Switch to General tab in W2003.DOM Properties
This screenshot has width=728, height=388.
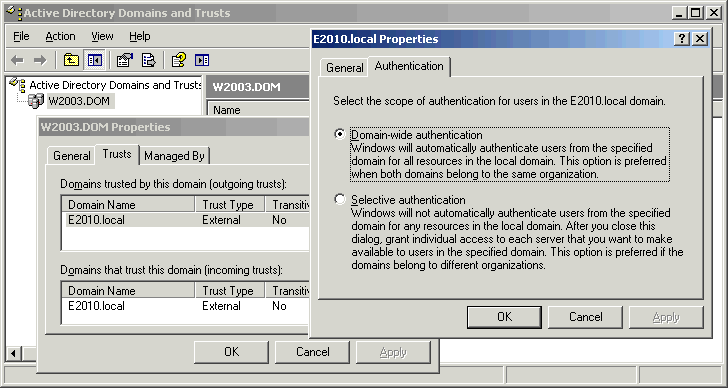tap(72, 156)
